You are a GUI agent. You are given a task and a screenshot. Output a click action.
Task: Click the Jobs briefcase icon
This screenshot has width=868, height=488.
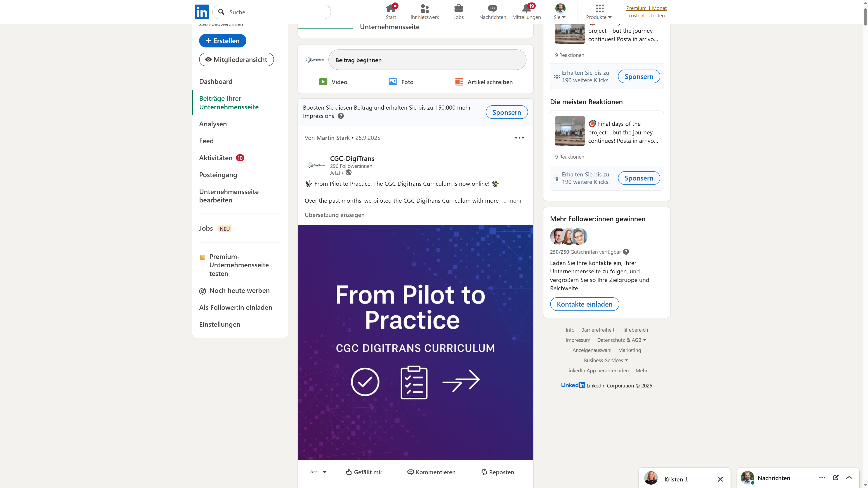click(x=458, y=8)
